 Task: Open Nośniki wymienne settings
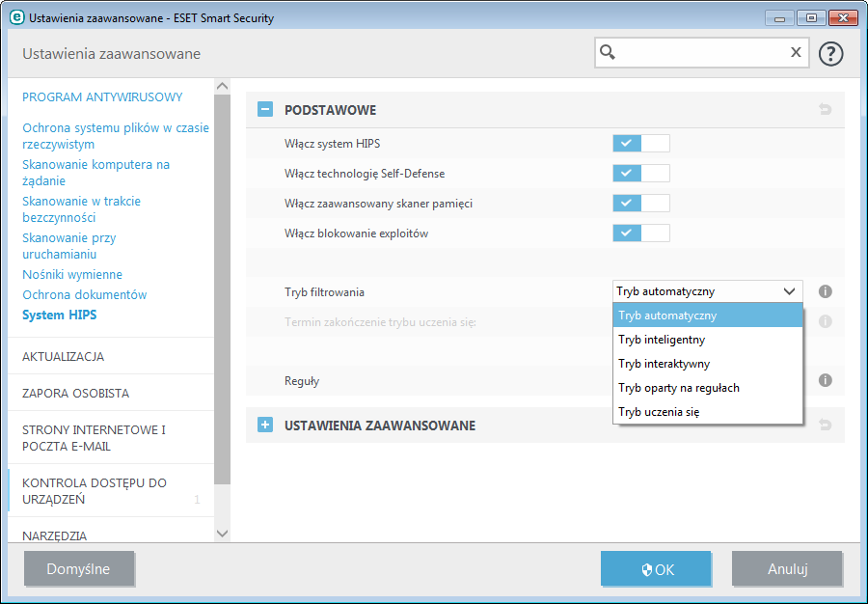(72, 275)
